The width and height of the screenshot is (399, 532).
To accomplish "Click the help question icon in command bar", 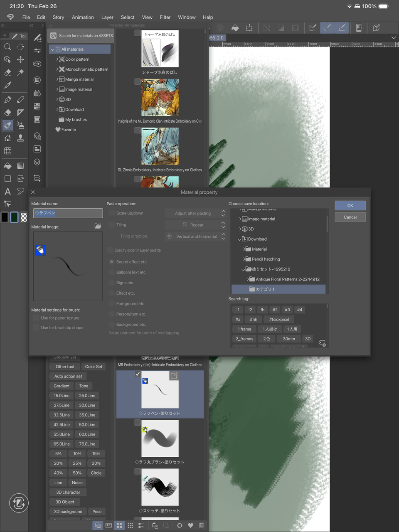I will point(376,28).
